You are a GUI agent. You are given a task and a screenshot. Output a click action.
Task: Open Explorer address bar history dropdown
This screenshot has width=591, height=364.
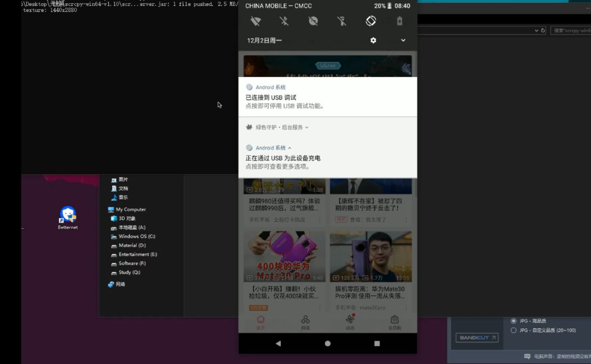536,31
